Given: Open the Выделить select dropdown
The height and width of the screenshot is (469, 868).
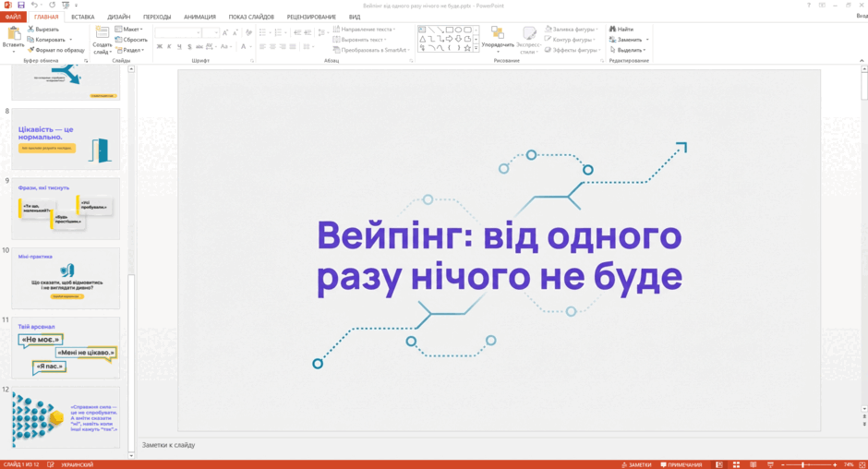Looking at the screenshot, I should click(x=628, y=50).
